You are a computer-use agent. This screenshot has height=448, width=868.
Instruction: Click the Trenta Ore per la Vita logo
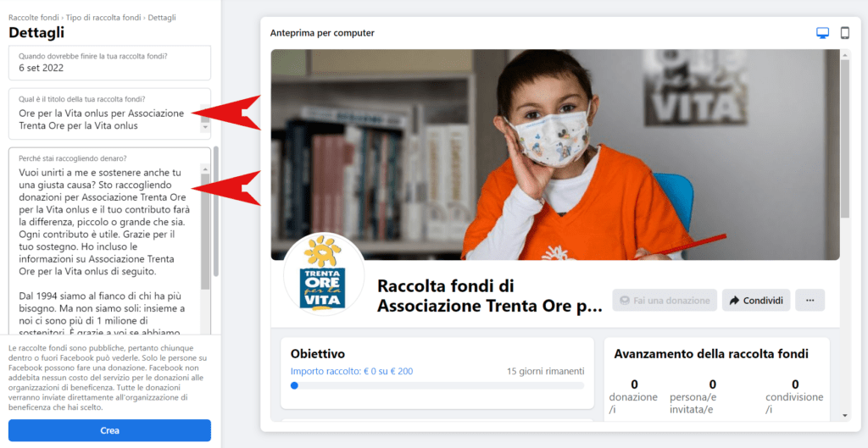tap(323, 274)
